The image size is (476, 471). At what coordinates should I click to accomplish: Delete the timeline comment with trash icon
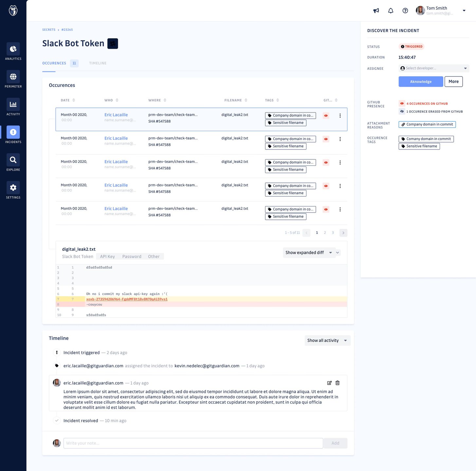coord(338,383)
